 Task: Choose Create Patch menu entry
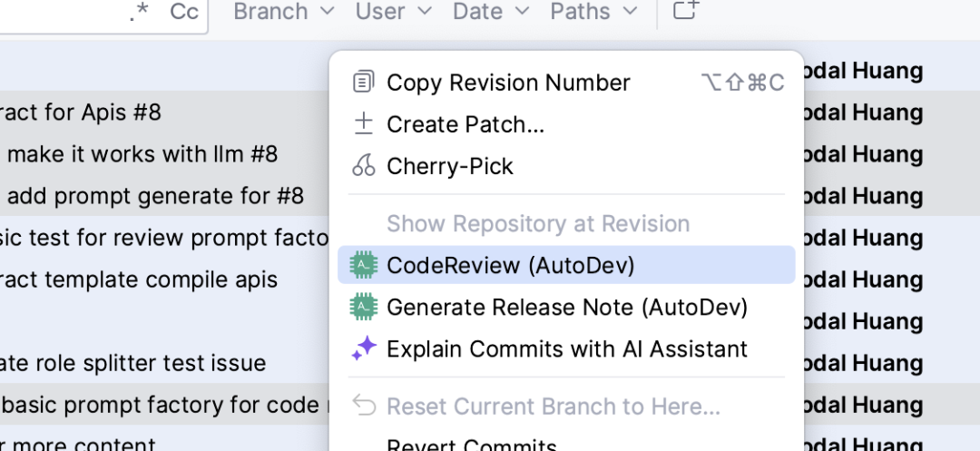(465, 124)
